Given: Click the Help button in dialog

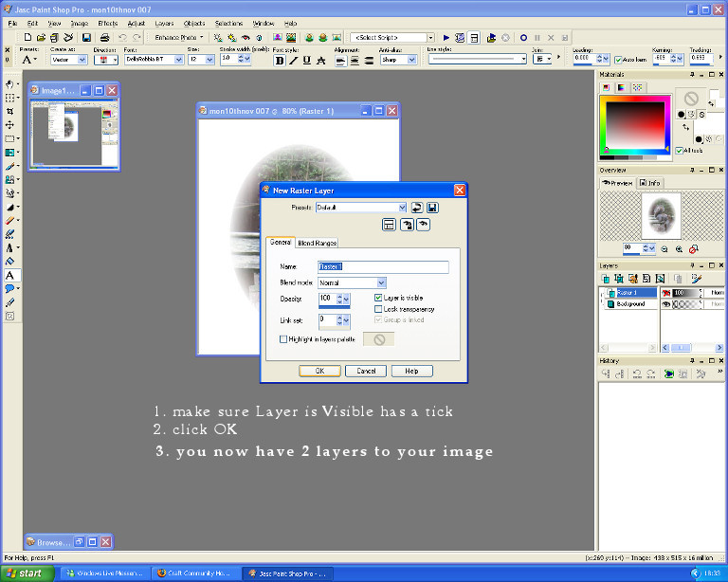Looking at the screenshot, I should coord(411,371).
